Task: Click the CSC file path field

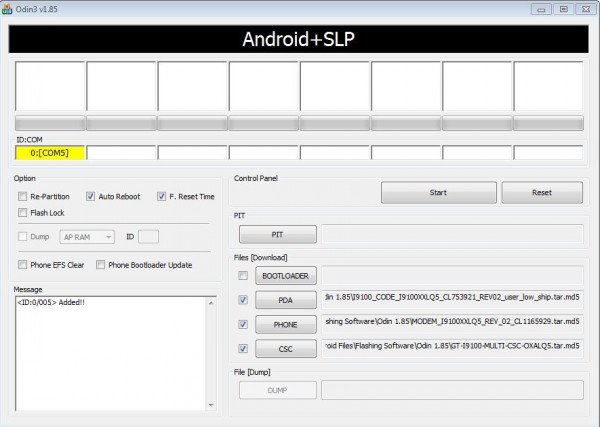Action: pyautogui.click(x=452, y=348)
